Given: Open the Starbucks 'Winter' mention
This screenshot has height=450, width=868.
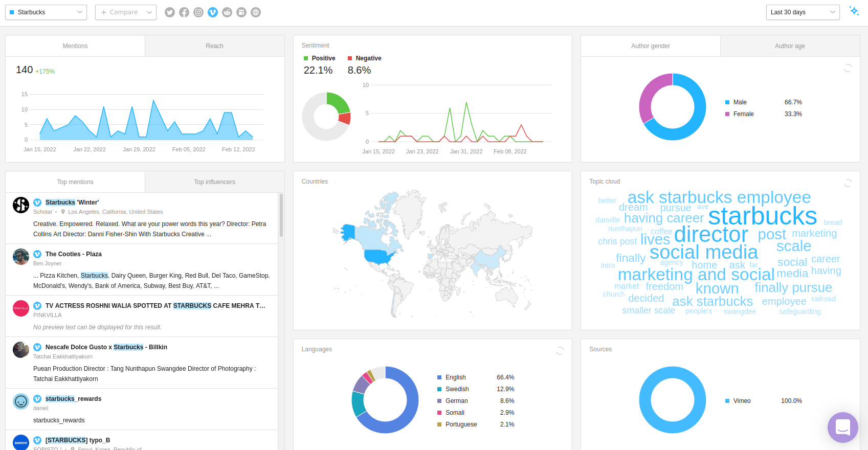Looking at the screenshot, I should click(72, 202).
